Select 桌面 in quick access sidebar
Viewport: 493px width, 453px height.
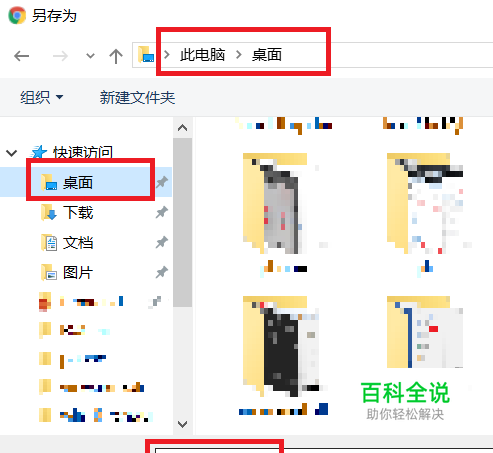click(86, 182)
